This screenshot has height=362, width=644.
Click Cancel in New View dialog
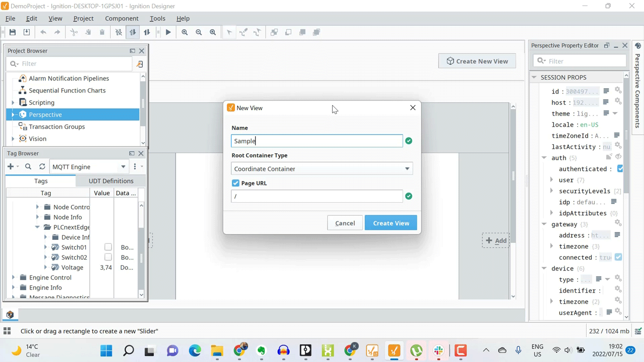tap(345, 223)
